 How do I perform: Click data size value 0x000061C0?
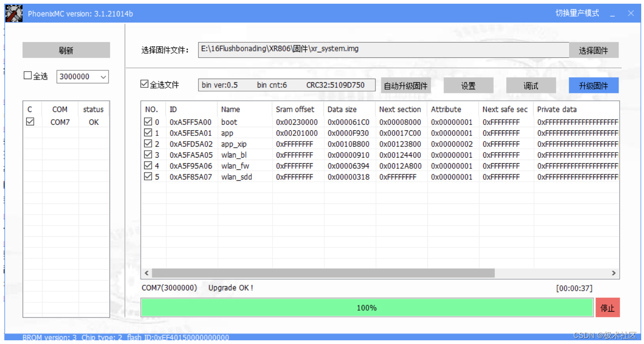coord(348,122)
